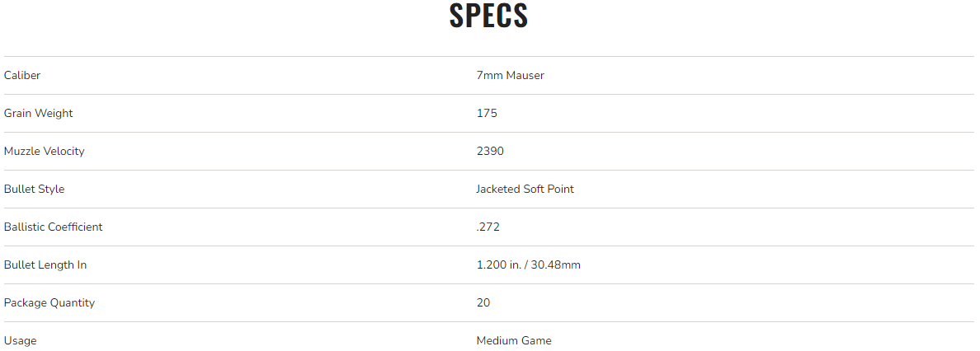Select the grain weight value 175

[x=487, y=113]
